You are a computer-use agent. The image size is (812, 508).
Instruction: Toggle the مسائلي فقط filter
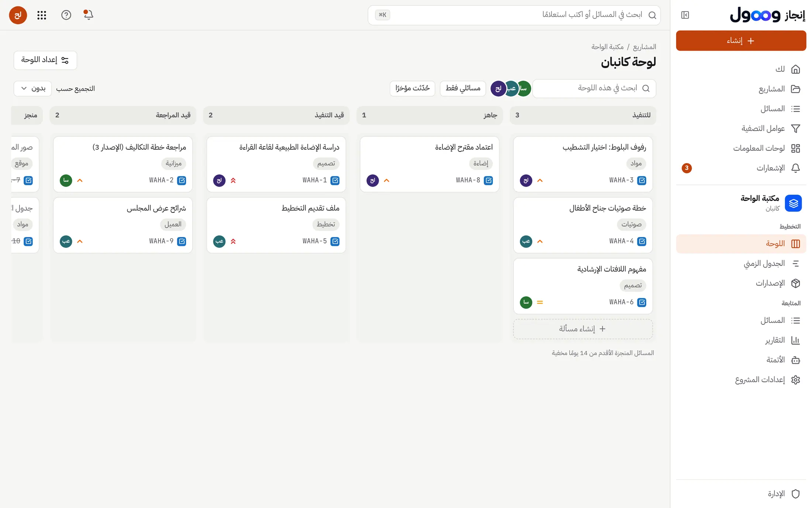pyautogui.click(x=463, y=88)
